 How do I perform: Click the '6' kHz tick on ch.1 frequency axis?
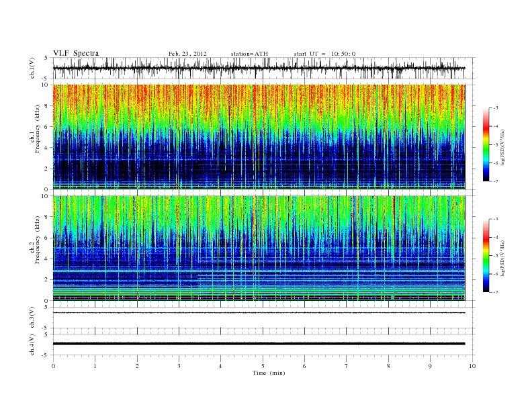pos(47,127)
